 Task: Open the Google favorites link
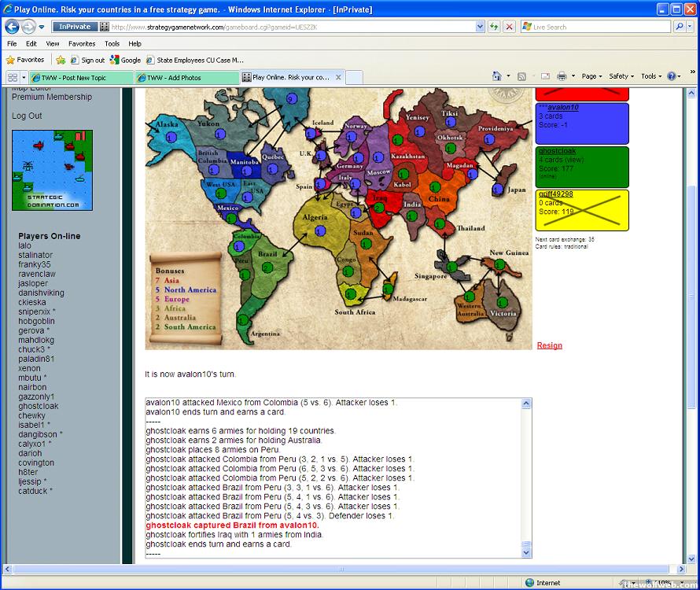coord(125,60)
